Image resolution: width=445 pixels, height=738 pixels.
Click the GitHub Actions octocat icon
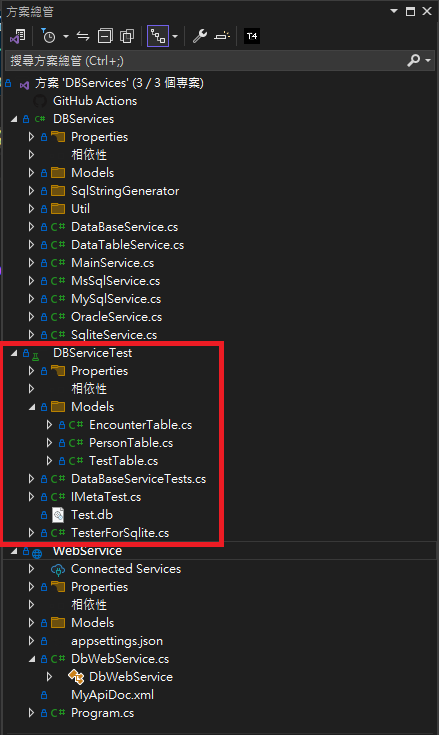(40, 101)
